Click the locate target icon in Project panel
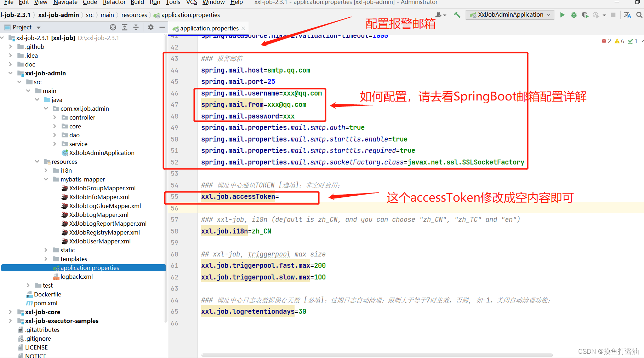Viewport: 644px width, 358px height. tap(113, 27)
